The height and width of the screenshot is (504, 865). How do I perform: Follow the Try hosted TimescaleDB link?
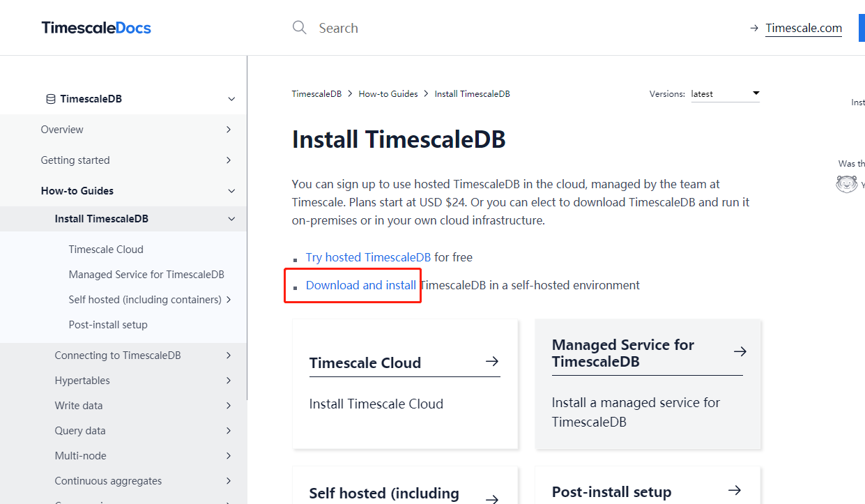(368, 257)
